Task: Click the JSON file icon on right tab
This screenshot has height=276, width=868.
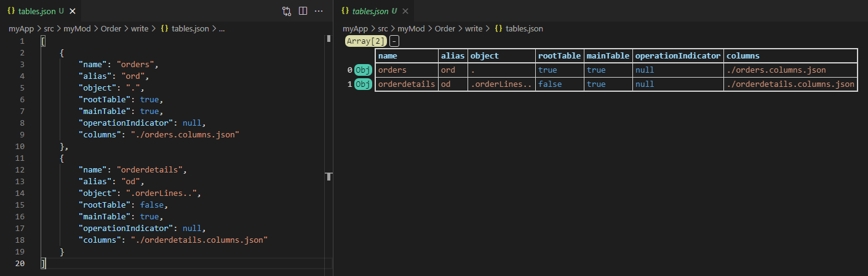Action: (x=345, y=11)
